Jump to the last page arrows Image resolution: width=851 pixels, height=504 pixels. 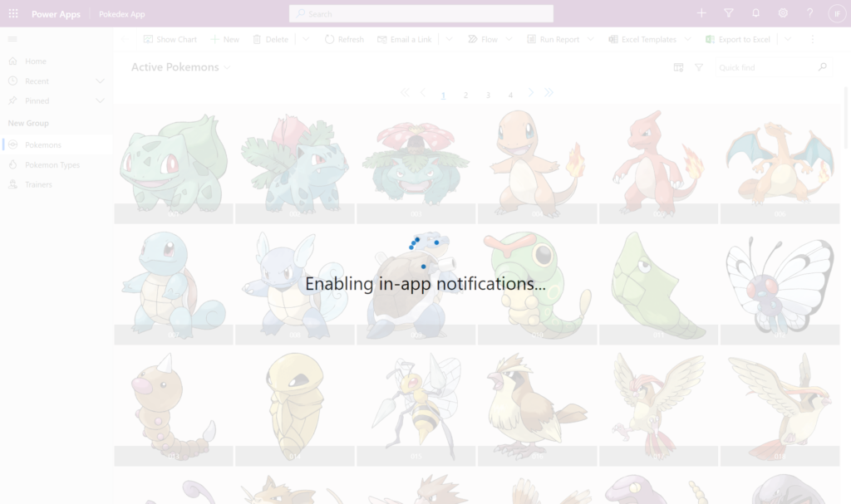(549, 93)
